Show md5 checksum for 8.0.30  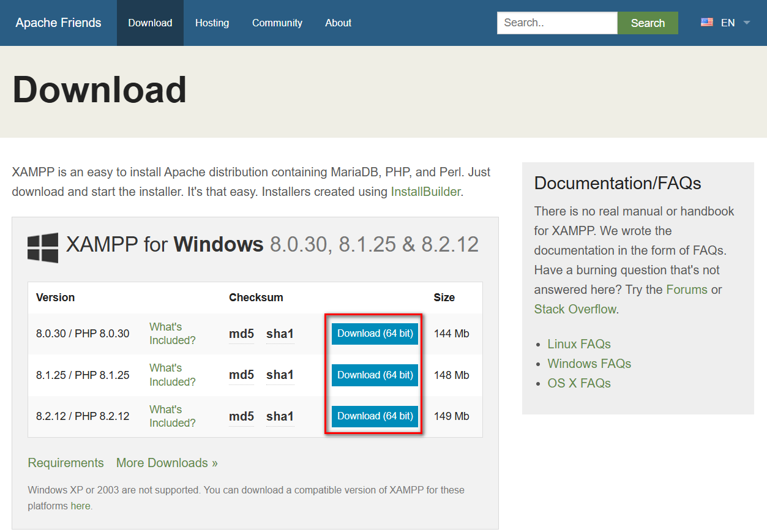(x=241, y=334)
